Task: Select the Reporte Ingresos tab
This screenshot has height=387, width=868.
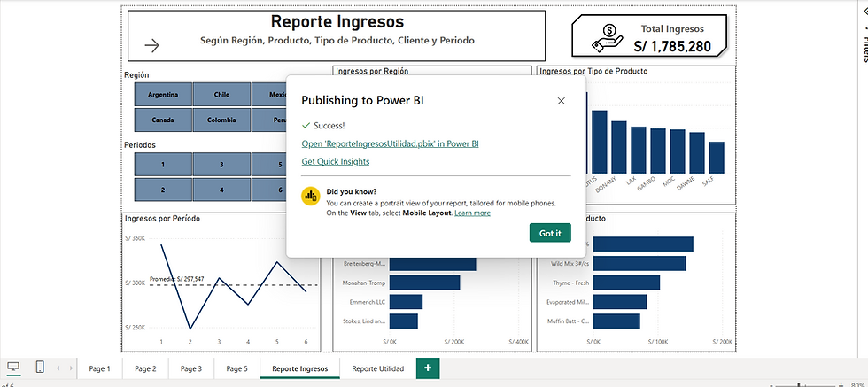Action: click(300, 368)
